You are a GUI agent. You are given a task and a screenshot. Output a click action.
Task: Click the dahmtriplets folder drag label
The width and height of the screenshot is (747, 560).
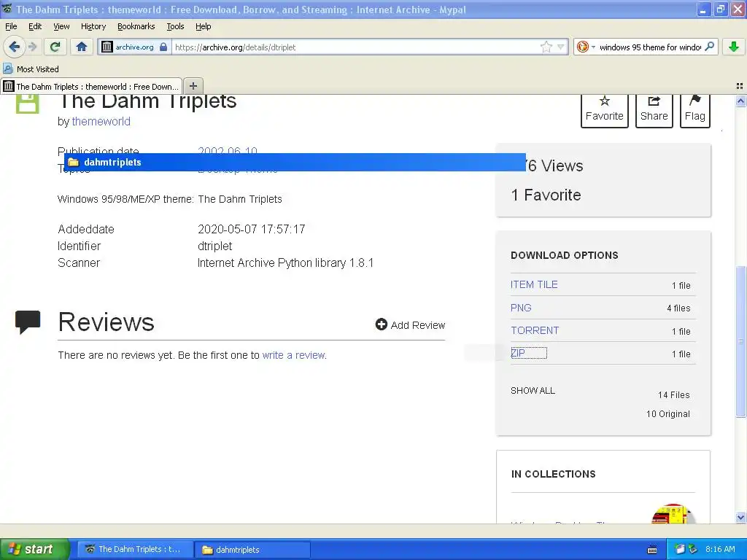295,162
